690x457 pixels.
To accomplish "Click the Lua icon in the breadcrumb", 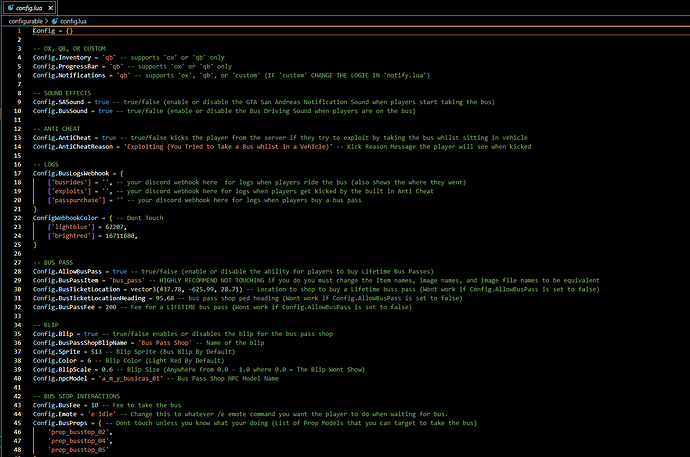I will [55, 21].
